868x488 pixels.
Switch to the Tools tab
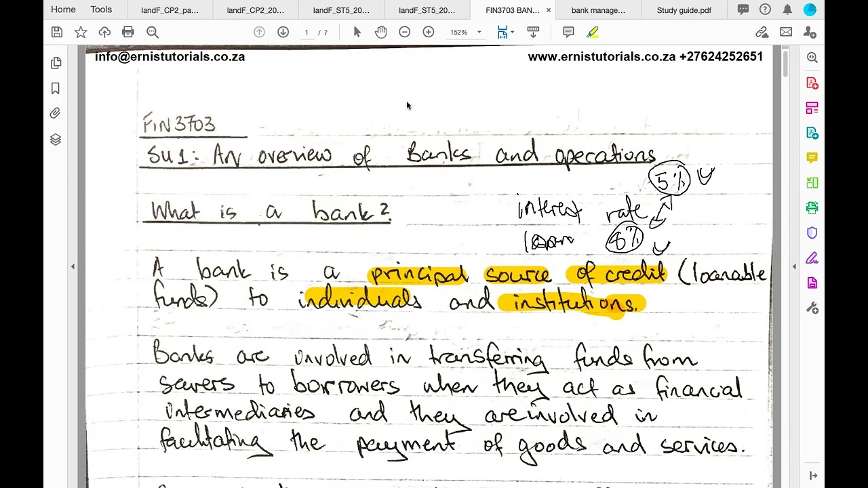coord(101,9)
